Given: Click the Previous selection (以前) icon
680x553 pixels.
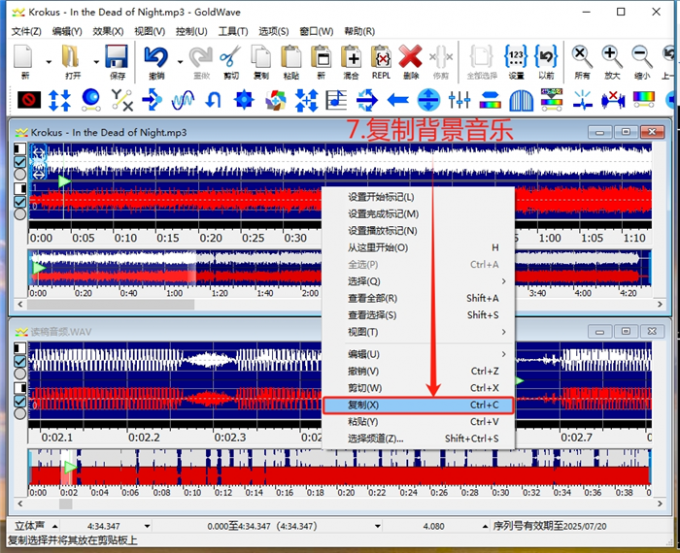Looking at the screenshot, I should (546, 57).
